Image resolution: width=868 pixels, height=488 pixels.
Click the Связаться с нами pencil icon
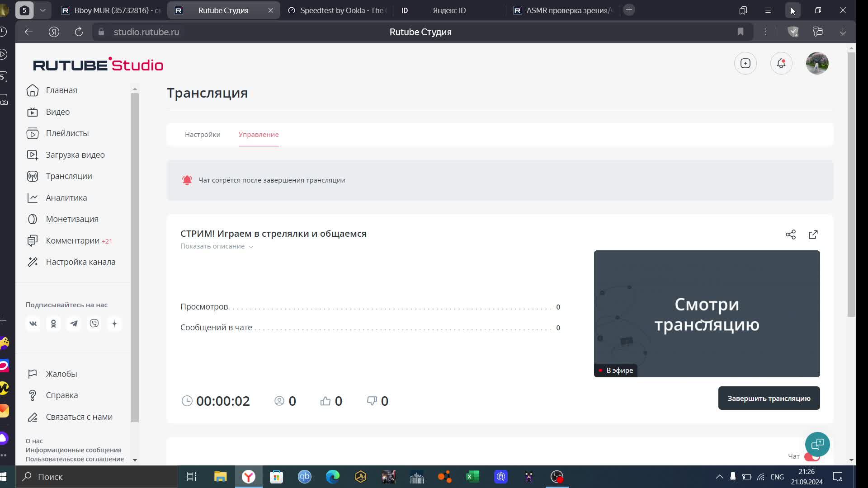[33, 417]
